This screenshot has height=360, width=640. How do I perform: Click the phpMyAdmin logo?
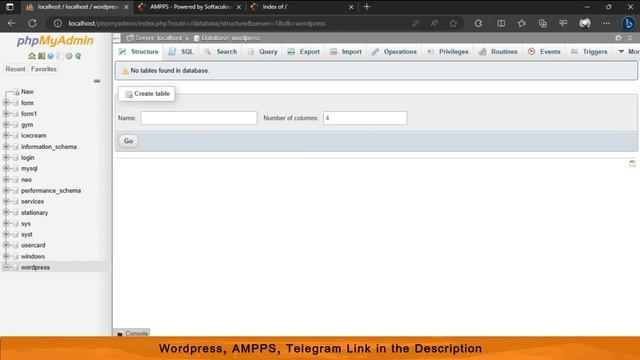[x=55, y=41]
